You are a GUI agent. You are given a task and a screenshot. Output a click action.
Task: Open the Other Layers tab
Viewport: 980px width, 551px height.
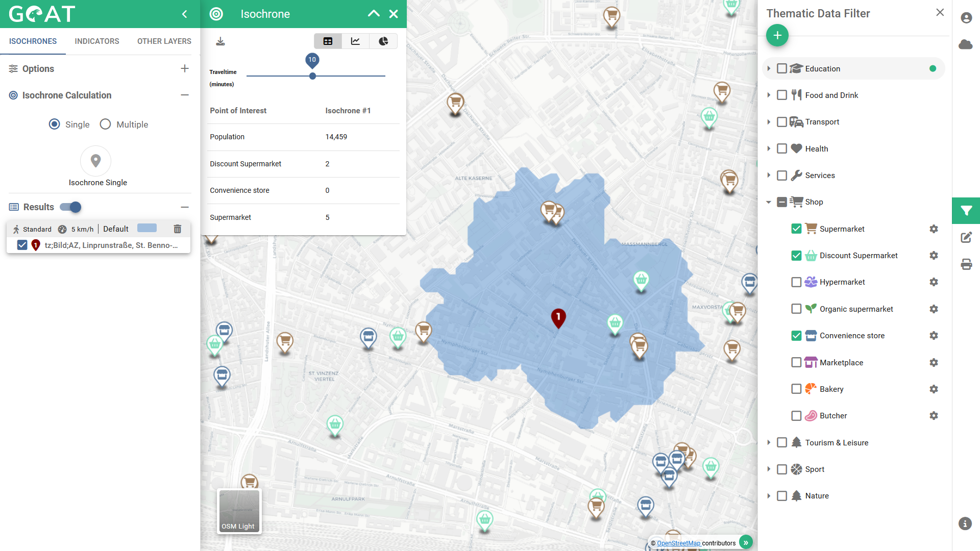[x=164, y=41]
